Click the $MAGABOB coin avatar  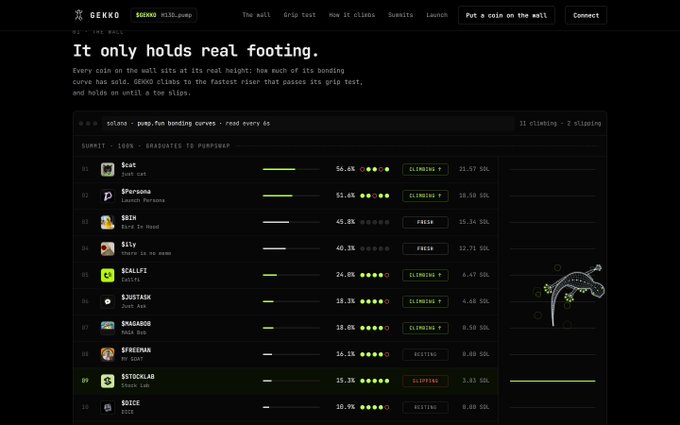[108, 328]
